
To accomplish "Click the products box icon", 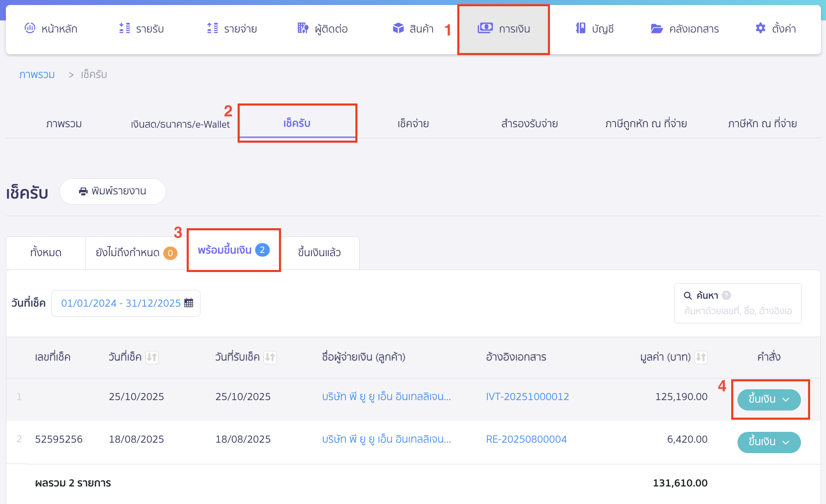I will tap(398, 28).
